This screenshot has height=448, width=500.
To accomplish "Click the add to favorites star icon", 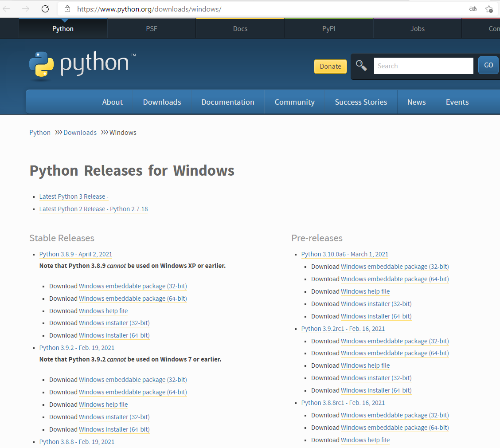I will pos(489,9).
